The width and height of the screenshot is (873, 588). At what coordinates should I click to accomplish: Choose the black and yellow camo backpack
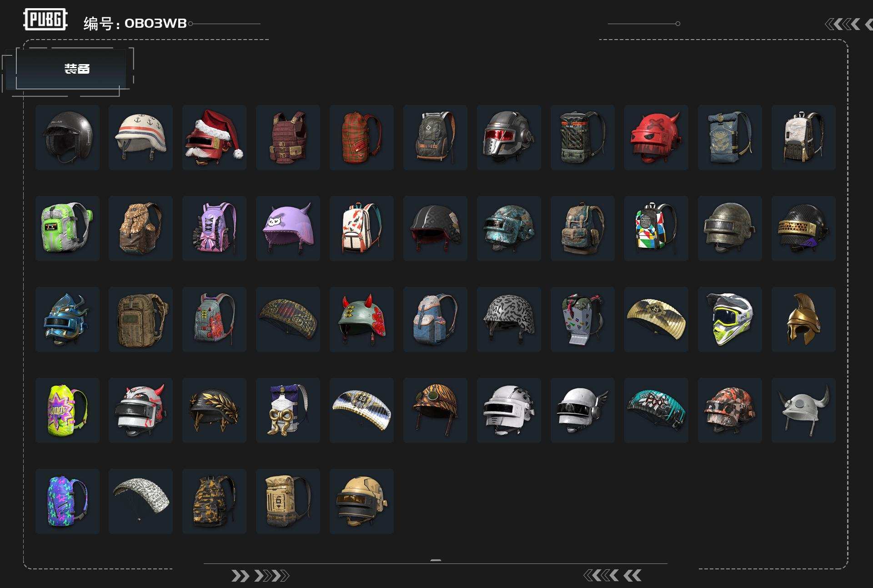click(215, 501)
